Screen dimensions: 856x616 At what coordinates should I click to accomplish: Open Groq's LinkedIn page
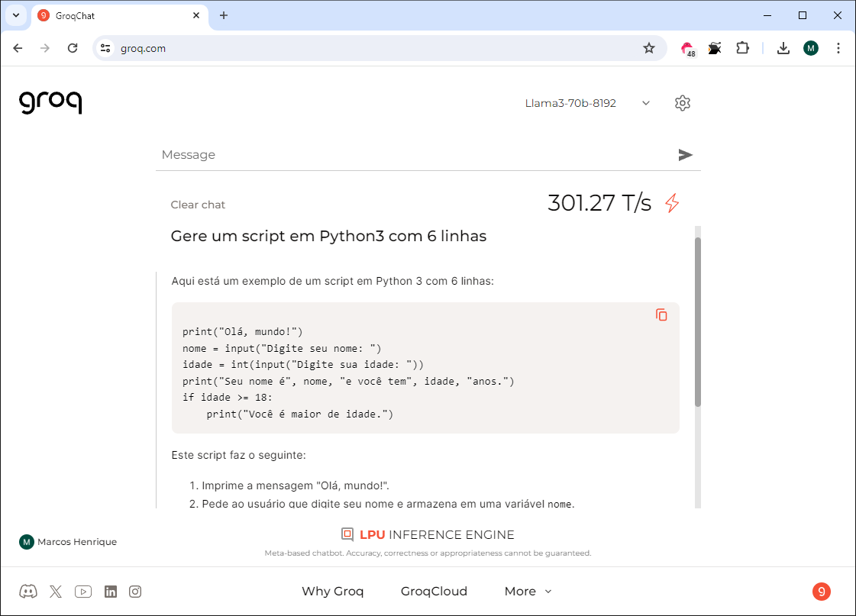pos(110,592)
